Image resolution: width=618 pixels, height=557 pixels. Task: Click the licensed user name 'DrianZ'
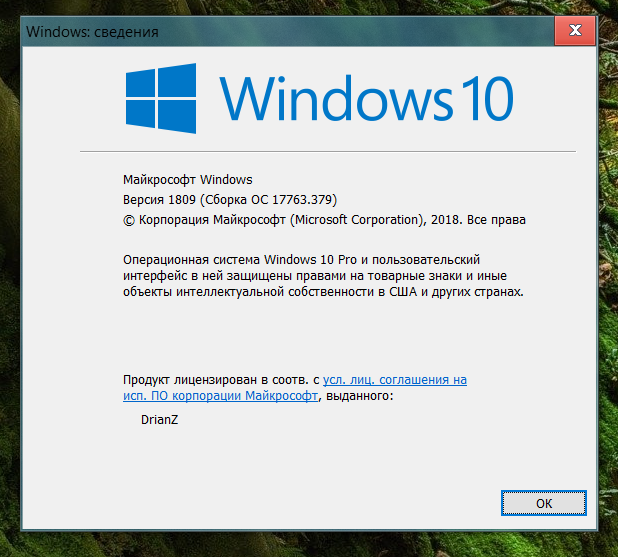[x=160, y=419]
